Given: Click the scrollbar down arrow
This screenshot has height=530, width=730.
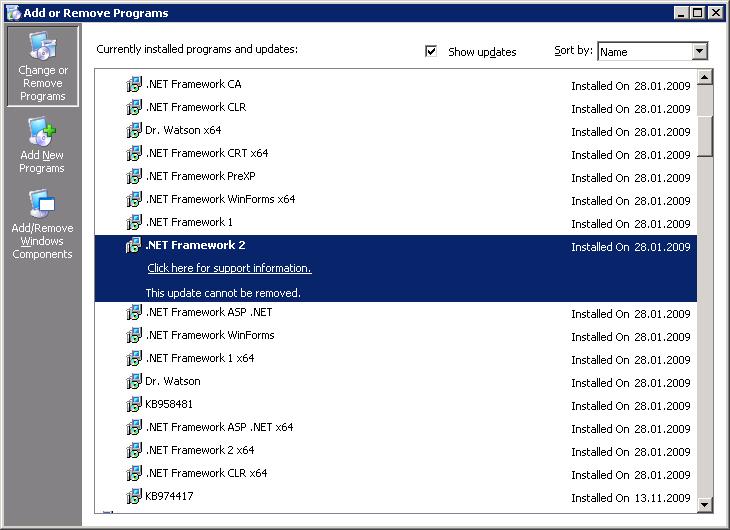Looking at the screenshot, I should 705,504.
